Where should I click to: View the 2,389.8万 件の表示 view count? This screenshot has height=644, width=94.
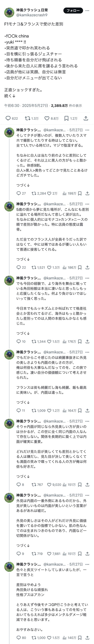coord(66,105)
